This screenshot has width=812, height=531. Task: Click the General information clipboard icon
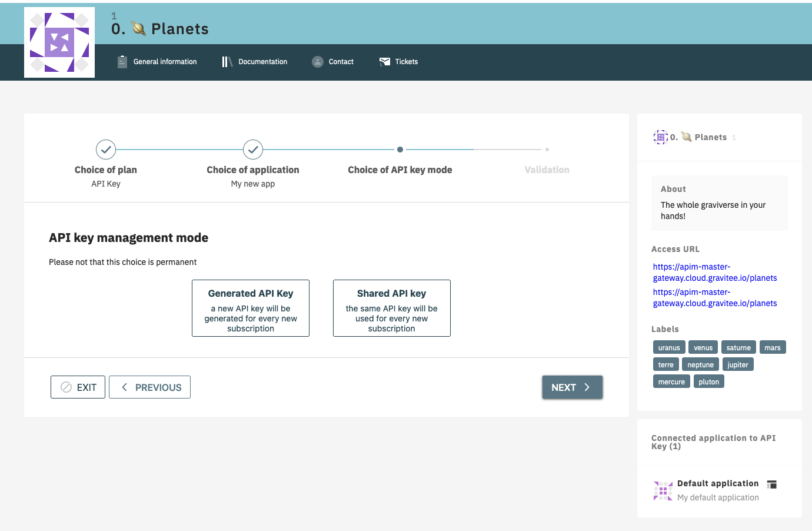coord(122,61)
